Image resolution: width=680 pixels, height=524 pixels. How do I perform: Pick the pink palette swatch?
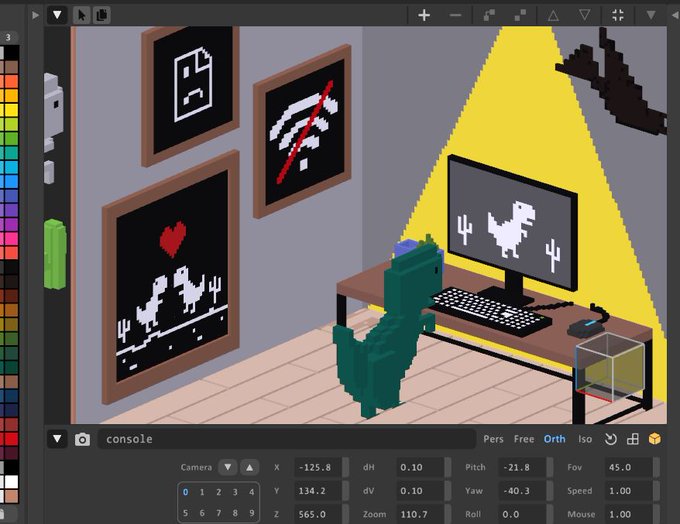11,239
